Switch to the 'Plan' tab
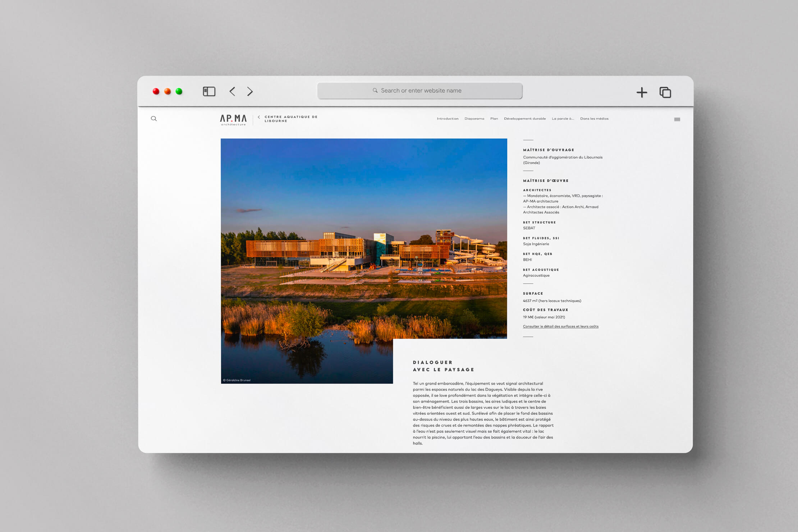The width and height of the screenshot is (798, 532). click(494, 119)
